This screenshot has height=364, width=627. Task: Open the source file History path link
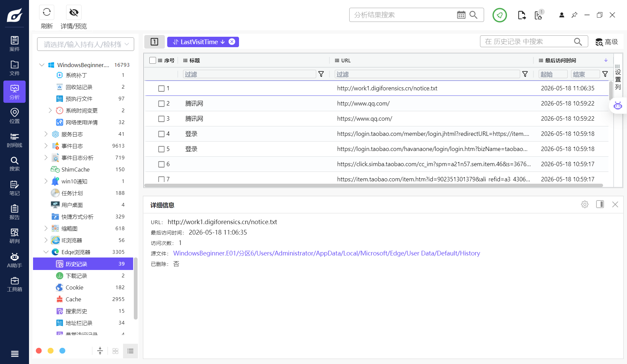[326, 253]
